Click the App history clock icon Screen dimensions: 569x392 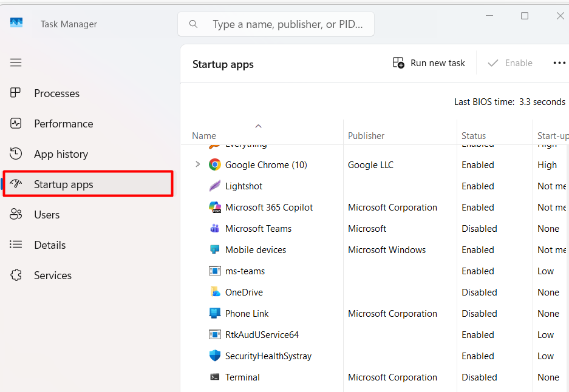(x=16, y=154)
